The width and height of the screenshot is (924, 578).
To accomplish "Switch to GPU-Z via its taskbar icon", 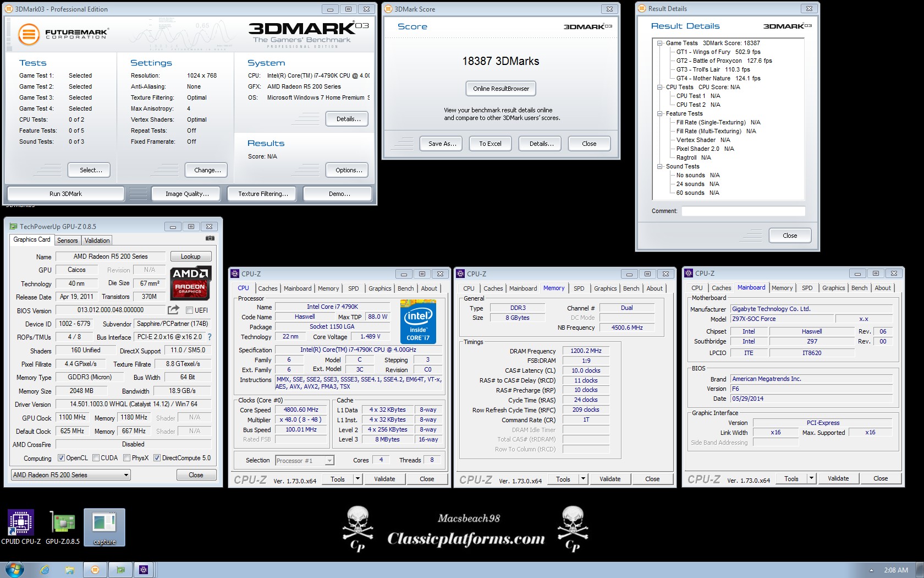I will point(120,570).
